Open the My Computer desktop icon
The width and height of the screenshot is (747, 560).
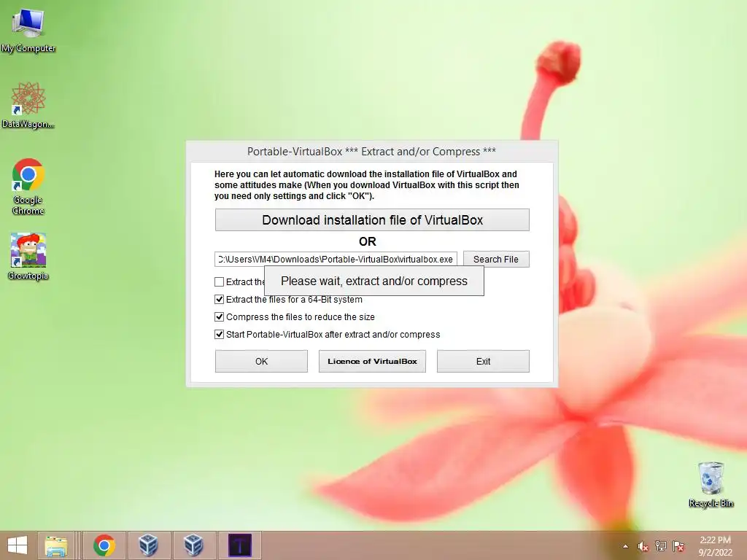(x=28, y=30)
